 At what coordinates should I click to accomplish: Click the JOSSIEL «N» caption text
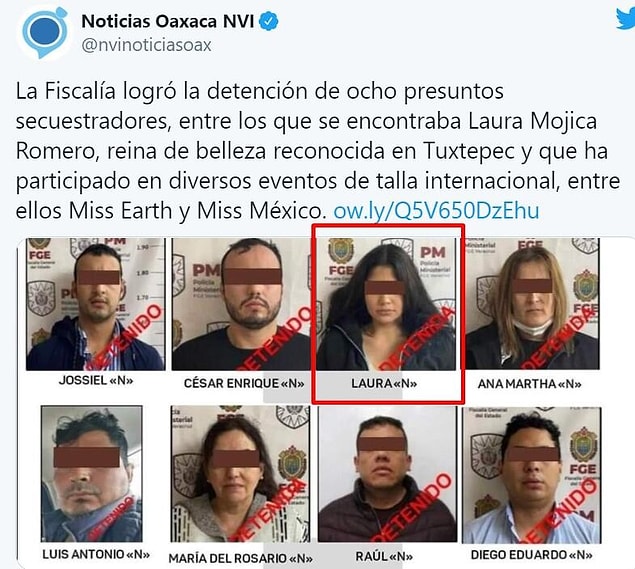[x=96, y=380]
